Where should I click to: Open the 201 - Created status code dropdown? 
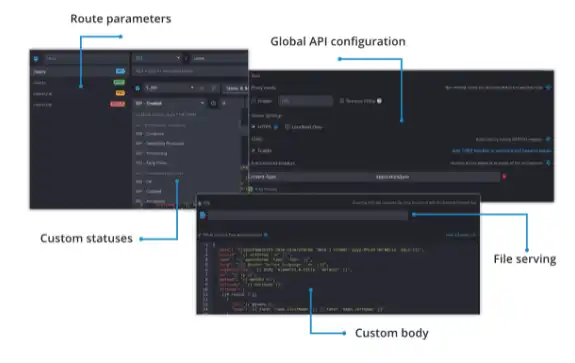pos(170,103)
